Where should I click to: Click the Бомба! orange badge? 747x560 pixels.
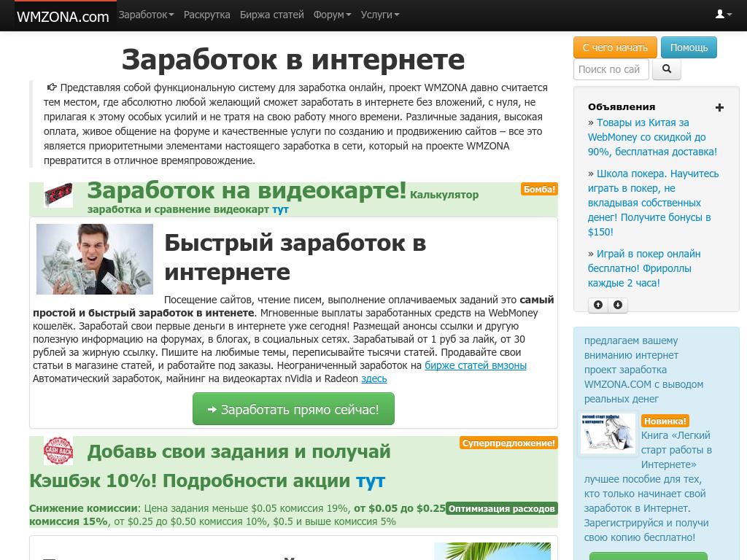[539, 189]
